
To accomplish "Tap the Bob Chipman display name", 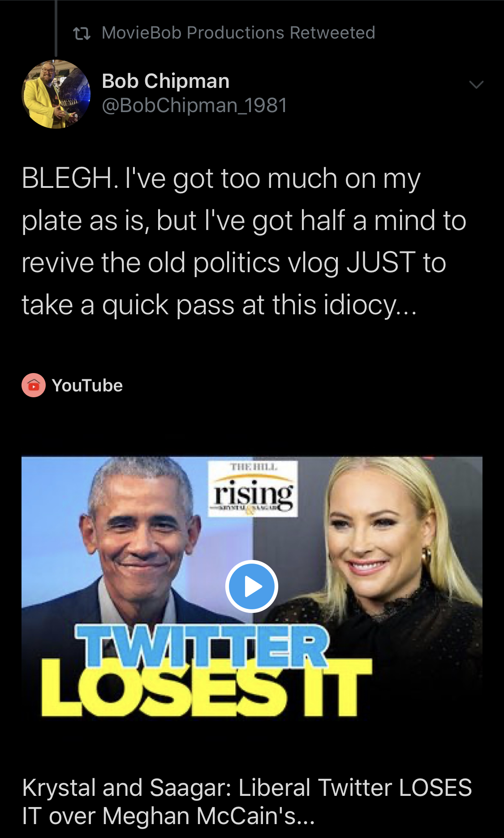I will (166, 81).
